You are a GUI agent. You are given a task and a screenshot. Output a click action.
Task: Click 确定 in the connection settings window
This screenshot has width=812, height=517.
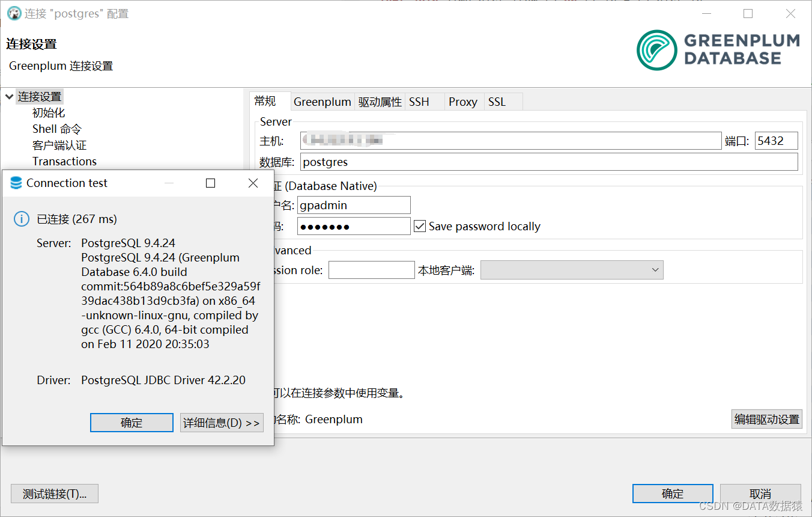pos(673,494)
